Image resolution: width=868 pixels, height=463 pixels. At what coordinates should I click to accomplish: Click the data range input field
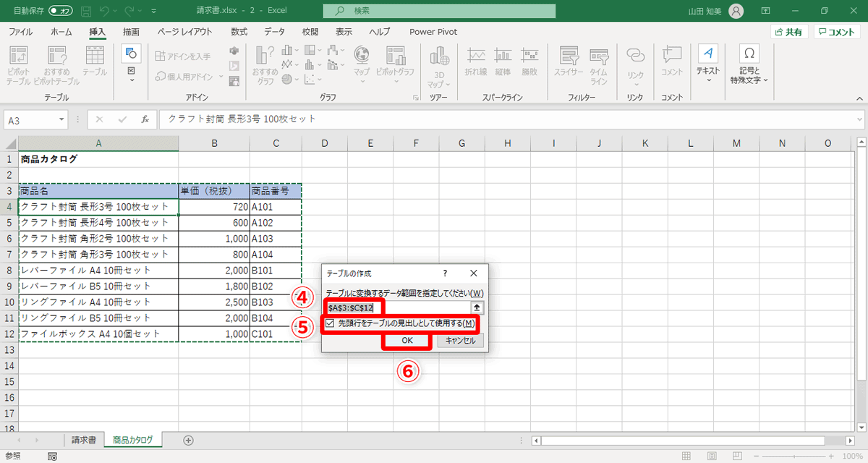click(x=397, y=307)
